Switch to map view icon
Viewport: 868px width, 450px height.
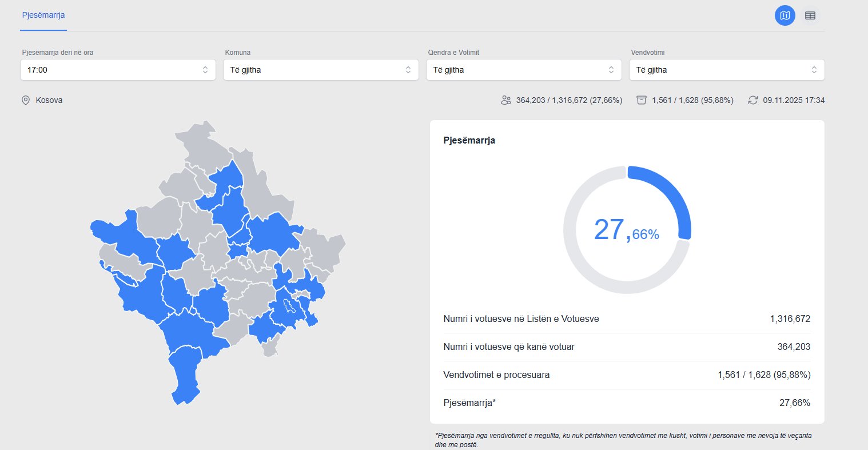[x=785, y=15]
